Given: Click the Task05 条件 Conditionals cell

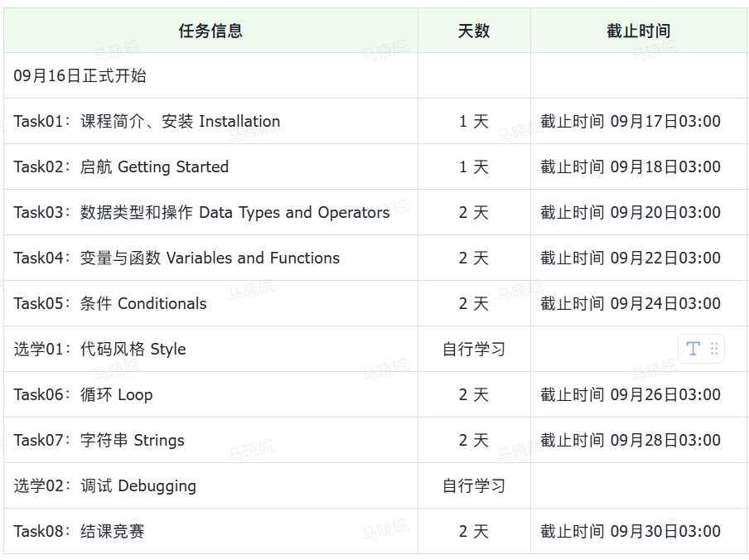Looking at the screenshot, I should pos(210,304).
